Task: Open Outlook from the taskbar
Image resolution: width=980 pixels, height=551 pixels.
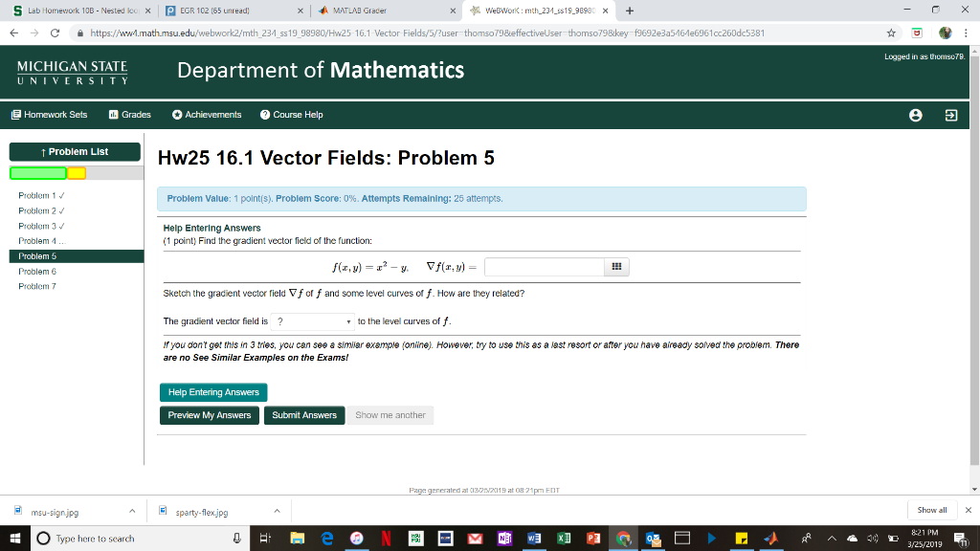Action: coord(653,538)
